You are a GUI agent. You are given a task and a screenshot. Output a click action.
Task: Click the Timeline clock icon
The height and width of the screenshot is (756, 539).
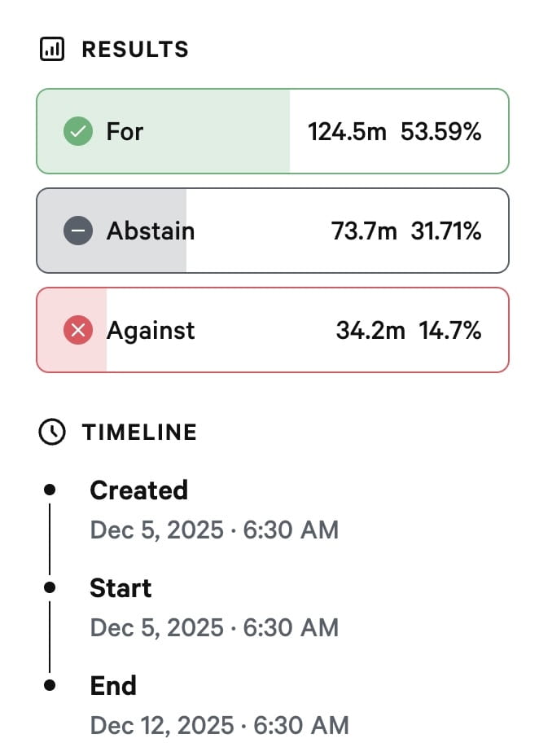52,432
